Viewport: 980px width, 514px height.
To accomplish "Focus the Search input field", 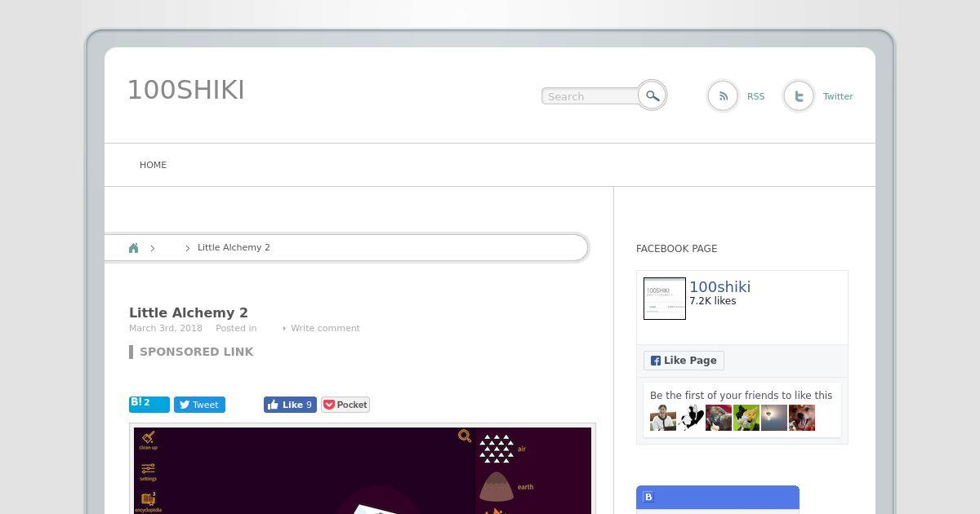I will [x=590, y=96].
